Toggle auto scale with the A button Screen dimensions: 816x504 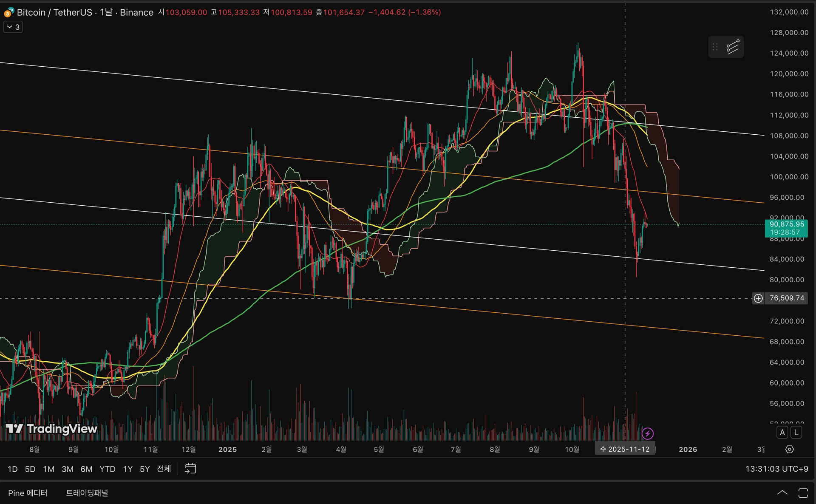click(782, 433)
